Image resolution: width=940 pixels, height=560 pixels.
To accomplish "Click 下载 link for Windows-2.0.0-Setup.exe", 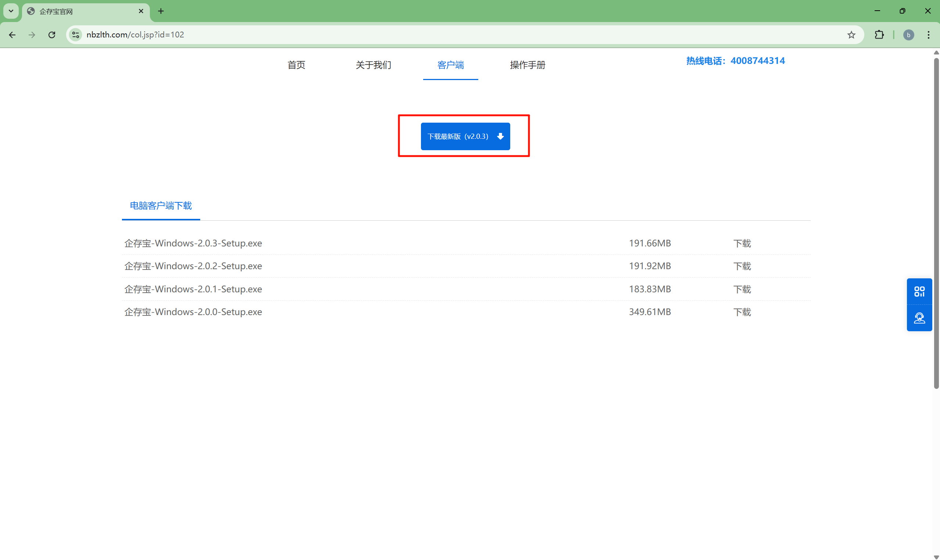I will [742, 312].
